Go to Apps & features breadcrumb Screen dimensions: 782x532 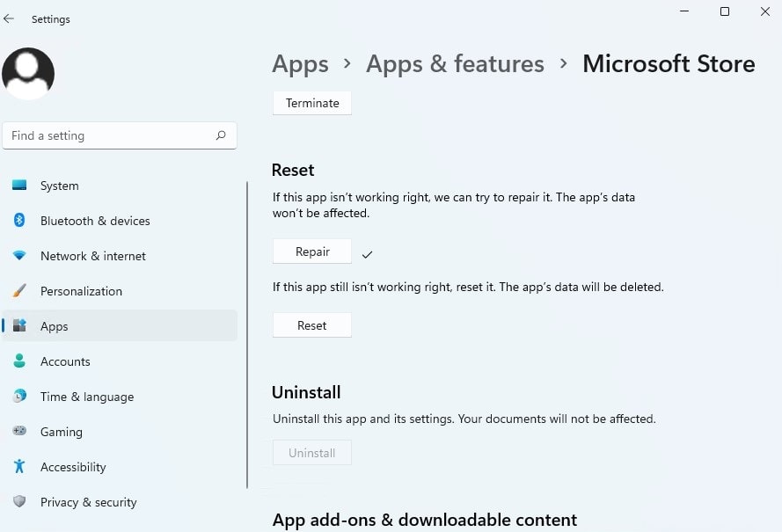(455, 64)
